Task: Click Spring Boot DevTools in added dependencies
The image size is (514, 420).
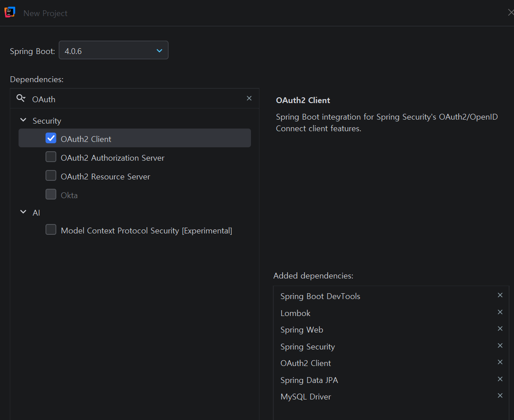Action: pyautogui.click(x=320, y=296)
